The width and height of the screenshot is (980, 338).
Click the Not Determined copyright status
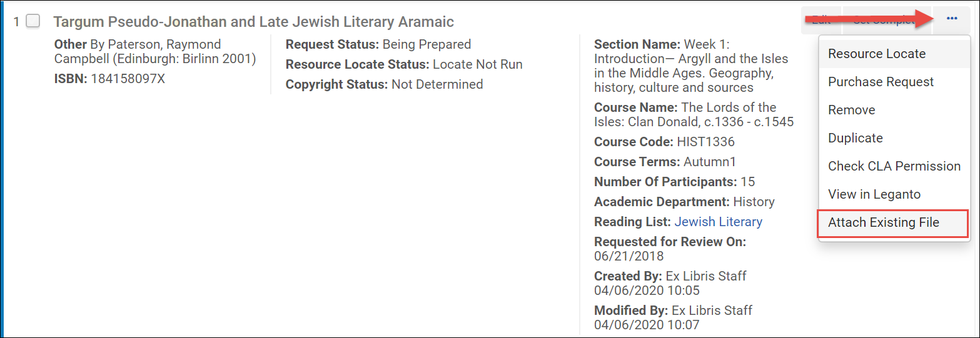pyautogui.click(x=437, y=84)
